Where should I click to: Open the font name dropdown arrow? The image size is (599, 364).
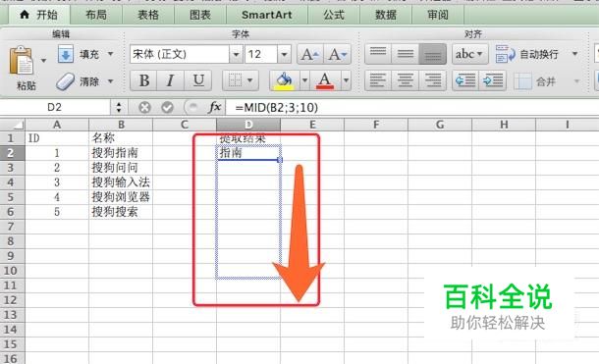tap(236, 54)
